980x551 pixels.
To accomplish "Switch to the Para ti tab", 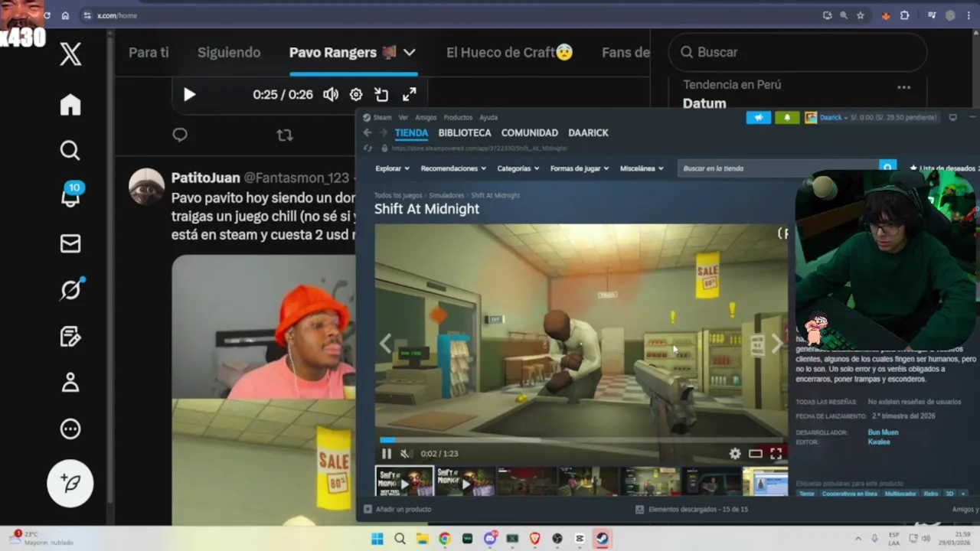I will [x=149, y=52].
